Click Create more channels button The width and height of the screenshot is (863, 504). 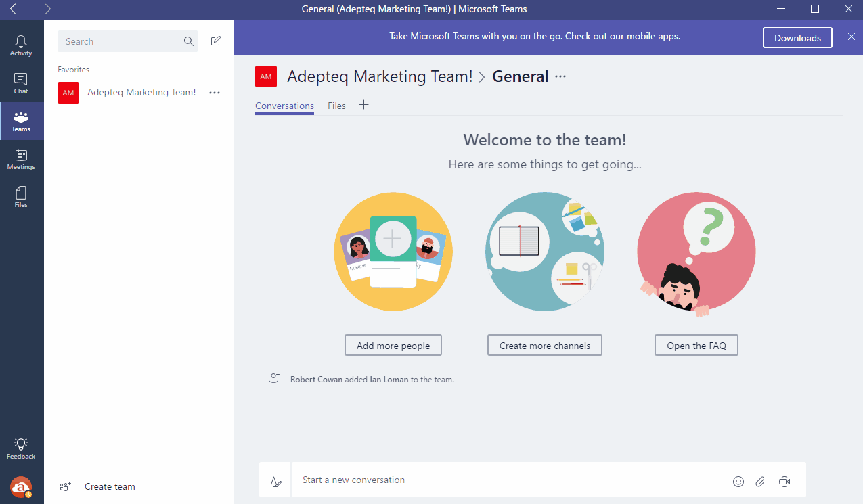[x=545, y=345]
